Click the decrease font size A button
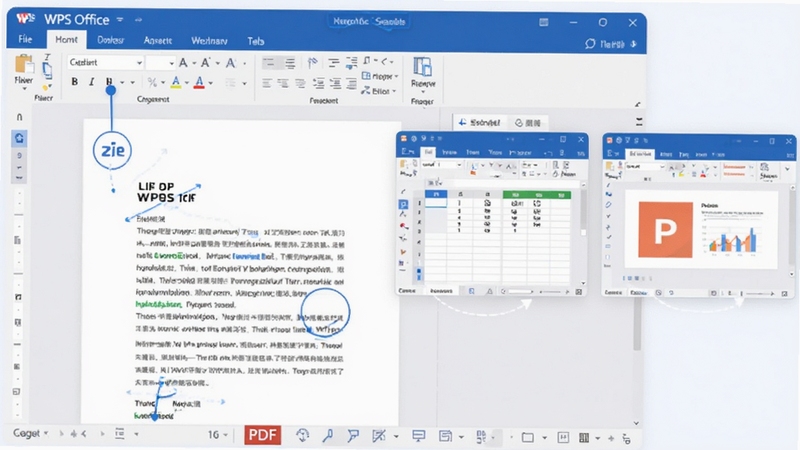Image resolution: width=800 pixels, height=450 pixels. pyautogui.click(x=206, y=63)
